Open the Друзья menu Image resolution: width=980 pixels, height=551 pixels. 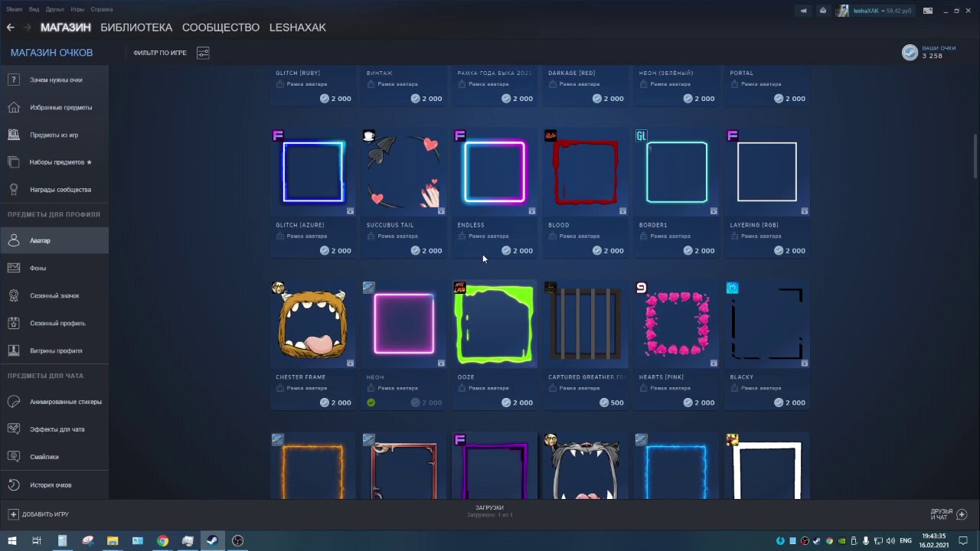pos(54,9)
